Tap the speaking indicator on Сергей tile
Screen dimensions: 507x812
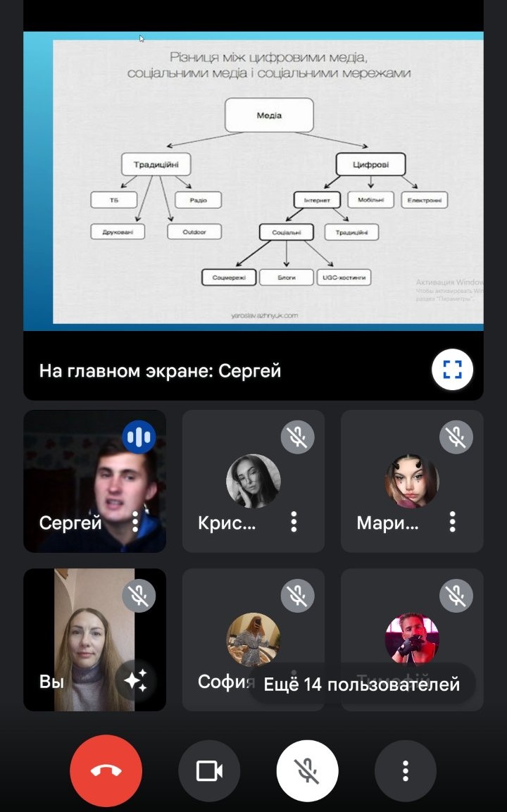point(139,437)
